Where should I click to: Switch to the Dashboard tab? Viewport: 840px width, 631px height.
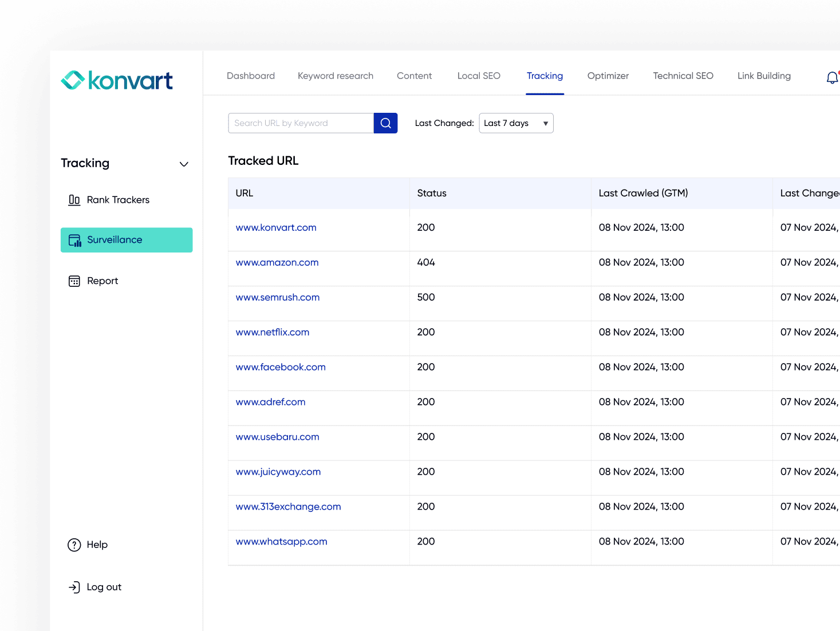click(251, 76)
